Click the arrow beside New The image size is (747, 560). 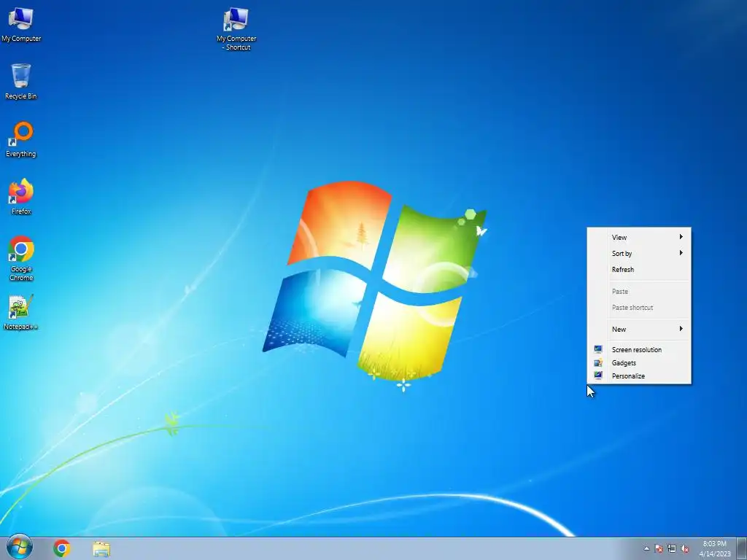pyautogui.click(x=681, y=329)
